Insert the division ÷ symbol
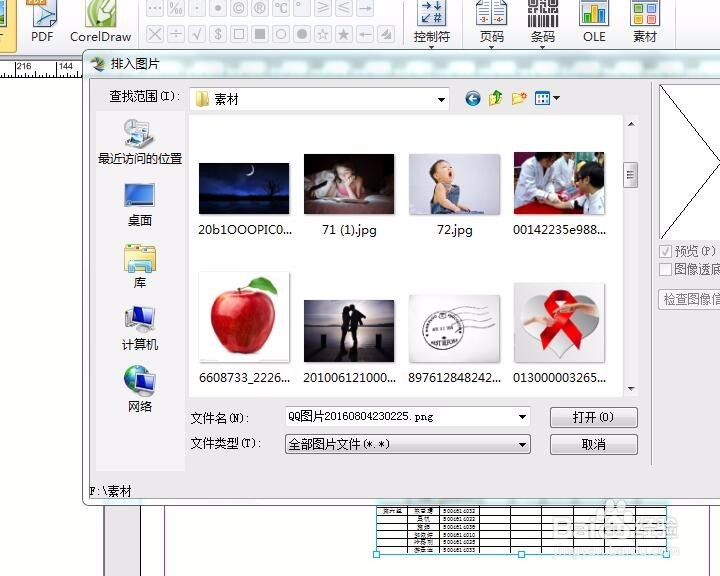720x576 pixels. tap(176, 34)
